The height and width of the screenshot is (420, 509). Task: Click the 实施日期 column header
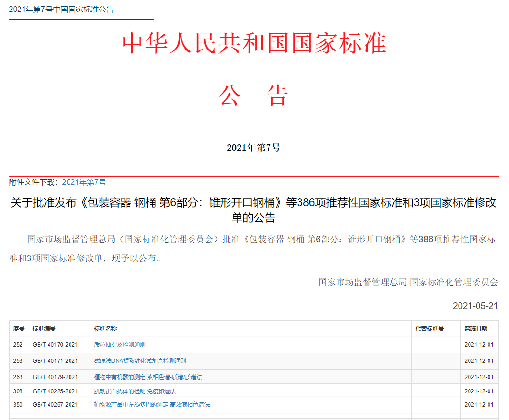click(x=476, y=329)
